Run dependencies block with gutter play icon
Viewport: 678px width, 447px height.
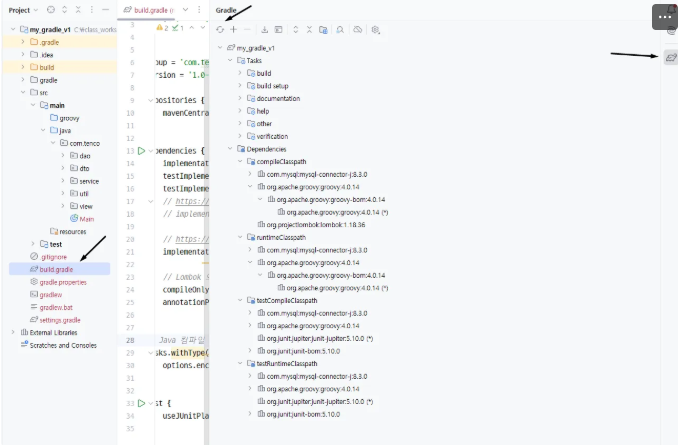[x=141, y=151]
